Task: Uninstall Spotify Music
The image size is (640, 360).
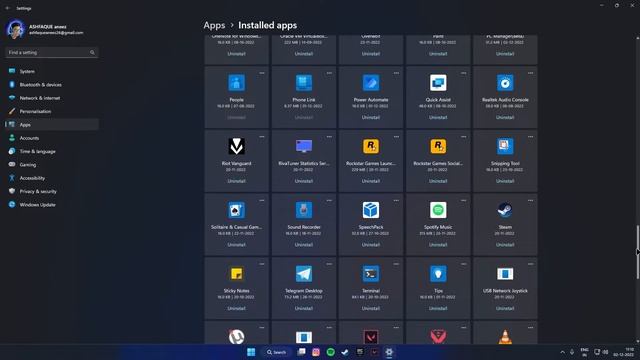Action: tap(438, 245)
